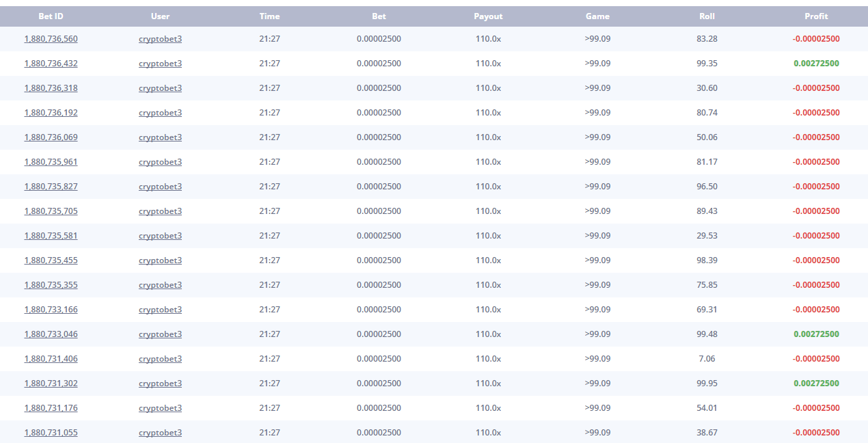
Task: Select roll value 80.74
Action: [707, 113]
